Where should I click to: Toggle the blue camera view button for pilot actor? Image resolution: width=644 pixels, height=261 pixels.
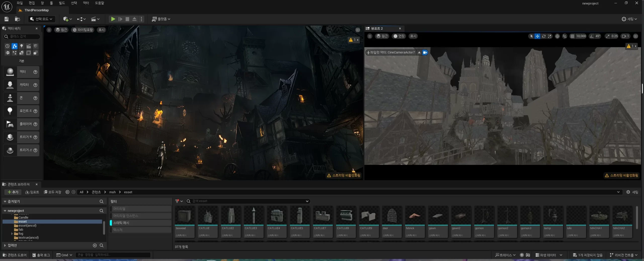(425, 52)
